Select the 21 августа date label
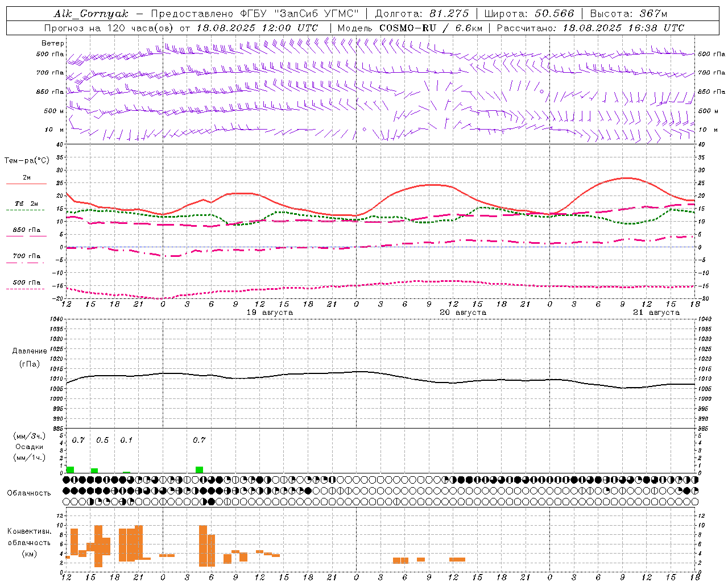This screenshot has height=582, width=728. click(656, 313)
